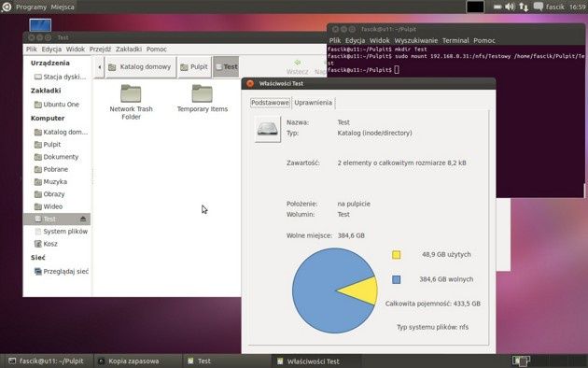Screen dimensions: 588x368
Task: Open Muzyka in sidebar
Action: tap(50, 181)
